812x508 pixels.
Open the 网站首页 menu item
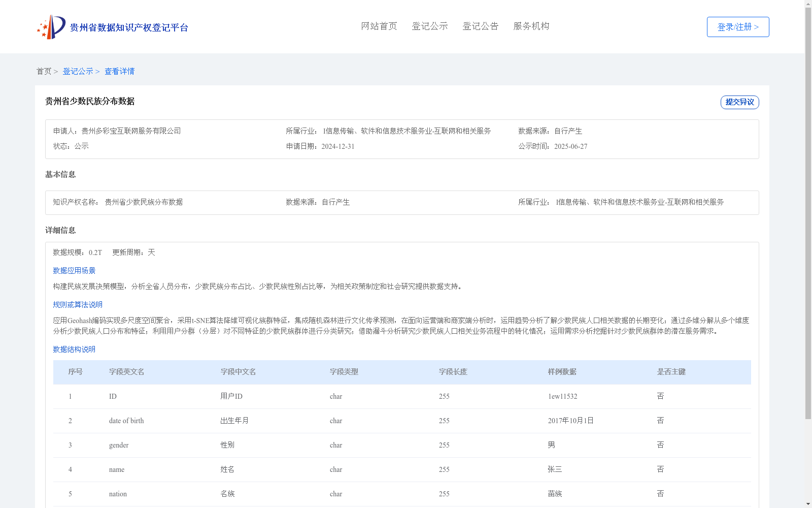point(379,26)
